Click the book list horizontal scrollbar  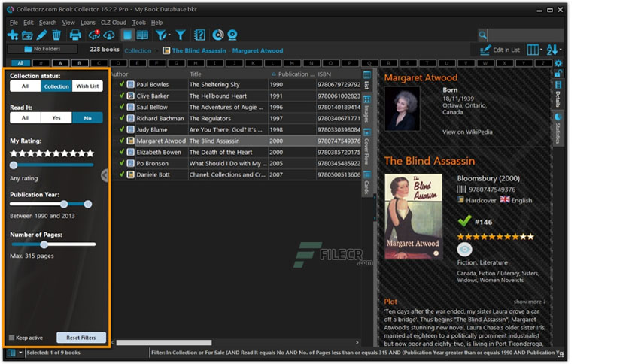[164, 343]
